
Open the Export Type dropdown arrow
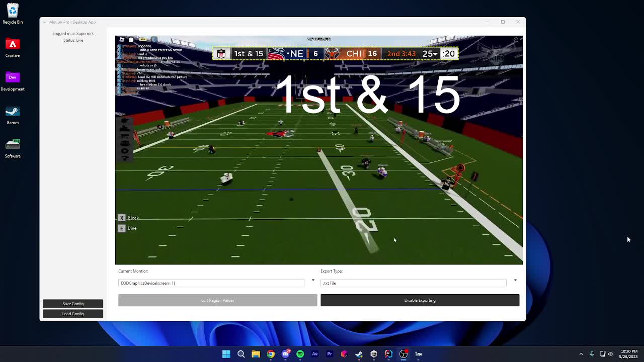coord(515,280)
